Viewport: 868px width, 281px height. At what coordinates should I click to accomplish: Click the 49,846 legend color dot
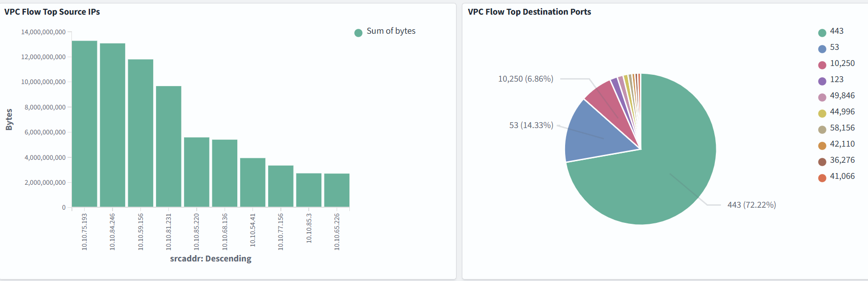click(822, 97)
